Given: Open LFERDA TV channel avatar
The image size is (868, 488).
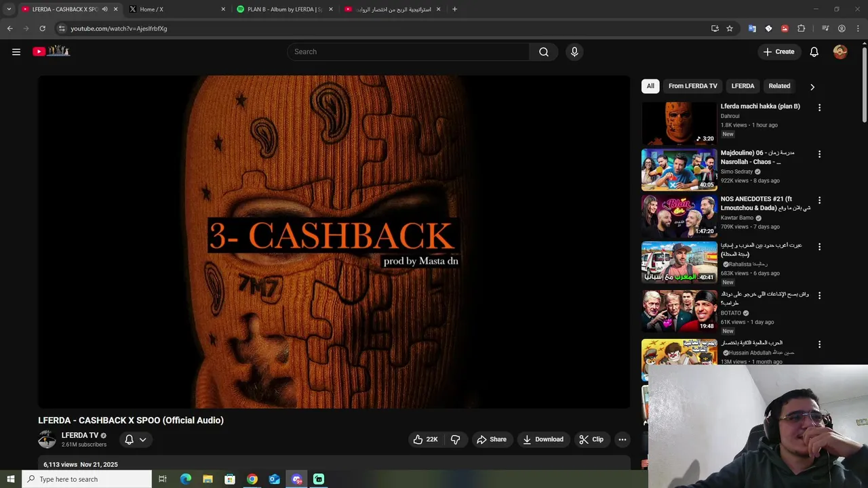Looking at the screenshot, I should point(47,439).
